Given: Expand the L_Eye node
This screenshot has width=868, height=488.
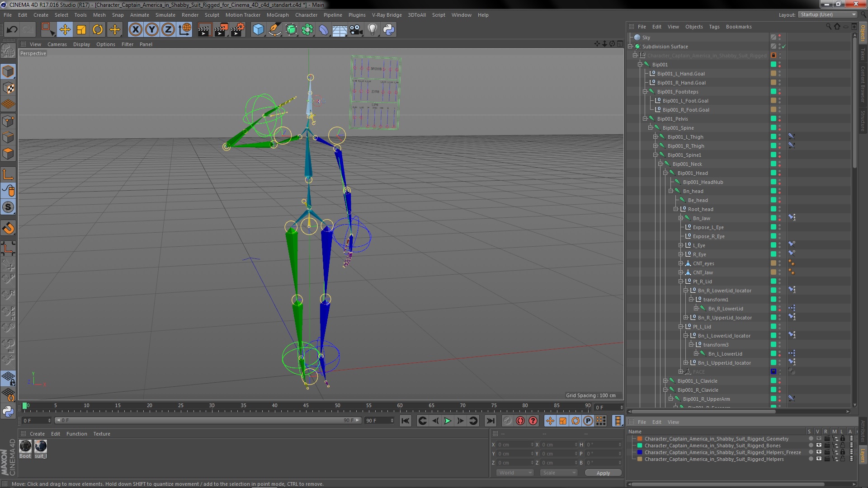Looking at the screenshot, I should (x=681, y=245).
